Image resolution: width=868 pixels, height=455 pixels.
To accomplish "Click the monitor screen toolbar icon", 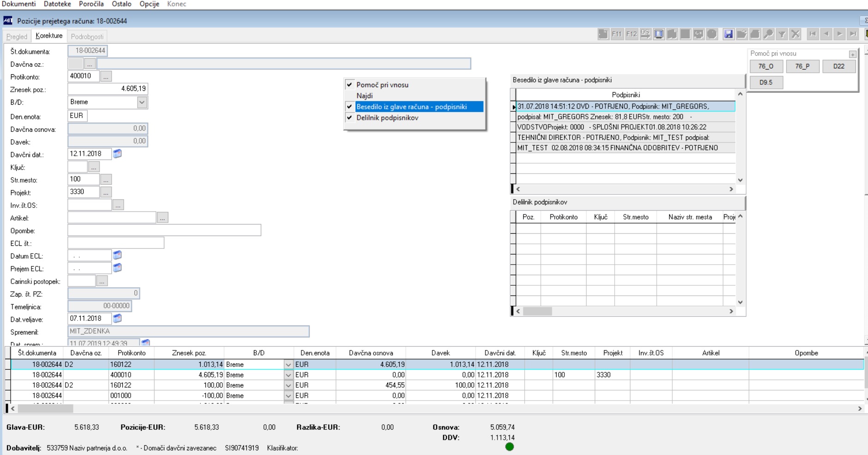I will coord(658,34).
